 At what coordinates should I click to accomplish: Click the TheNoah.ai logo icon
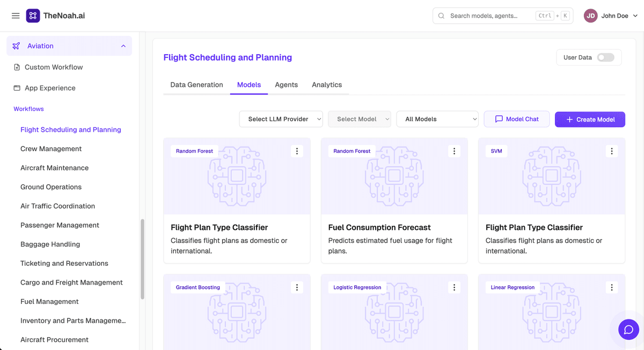pos(33,16)
